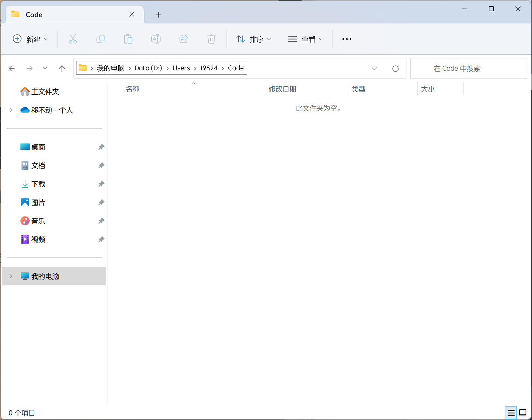This screenshot has height=420, width=532.
Task: Unpin 文档 using its pin icon
Action: (x=101, y=166)
